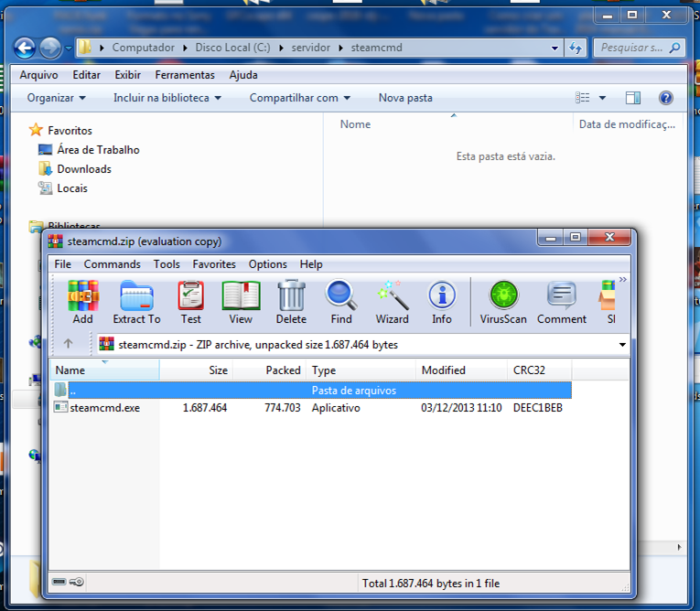
Task: Click Nova pasta button
Action: coord(405,98)
